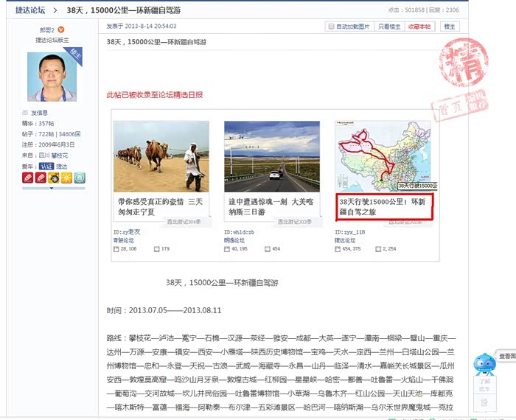Screen dimensions: 516x420
Task: Click the 注册：2009年6月3日 stat
Action: point(48,144)
